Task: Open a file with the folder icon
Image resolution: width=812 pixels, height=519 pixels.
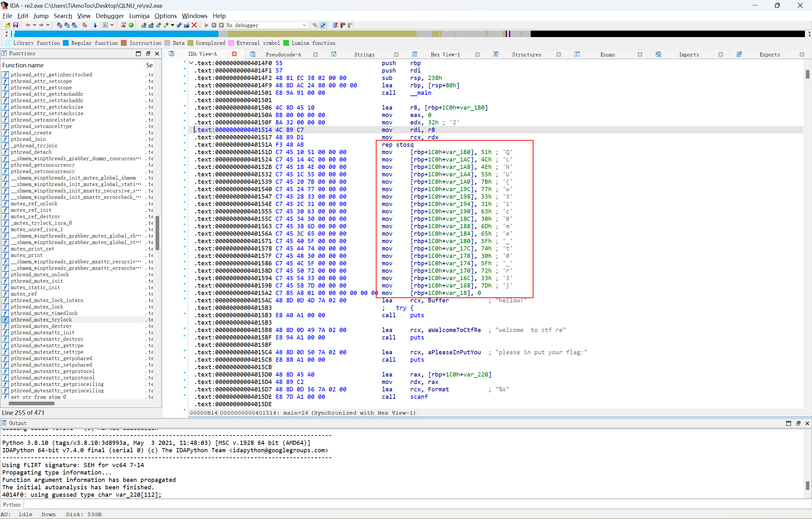Action: pyautogui.click(x=8, y=25)
